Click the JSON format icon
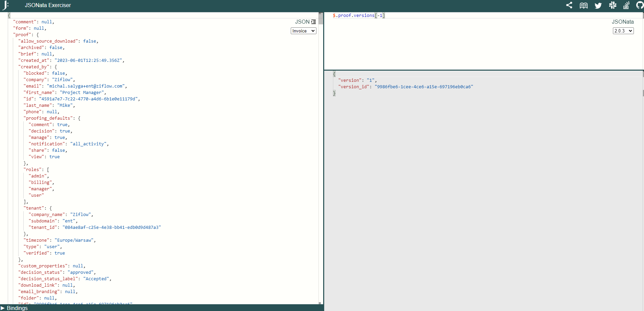Viewport: 644px width, 311px height. [x=313, y=22]
